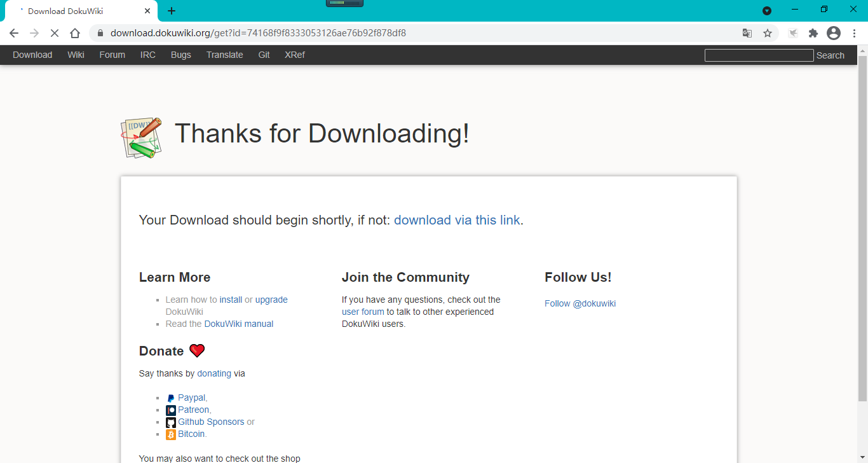This screenshot has width=868, height=463.
Task: Bookmark this page with the star icon
Action: (768, 33)
